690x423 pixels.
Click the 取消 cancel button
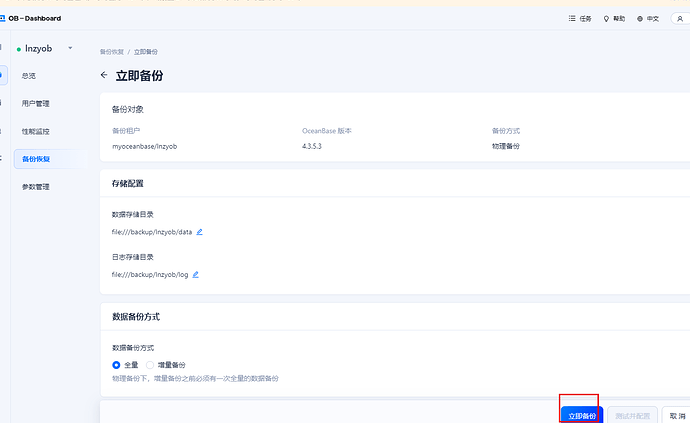(x=677, y=415)
